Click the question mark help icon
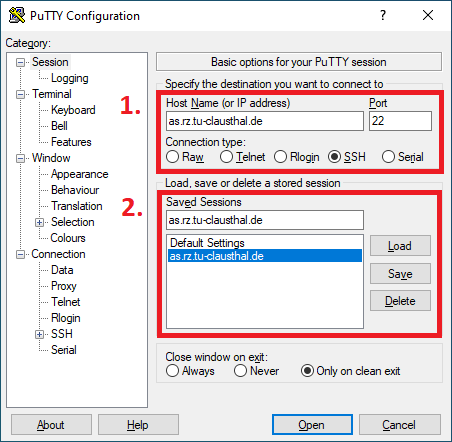This screenshot has width=452, height=442. (x=383, y=15)
